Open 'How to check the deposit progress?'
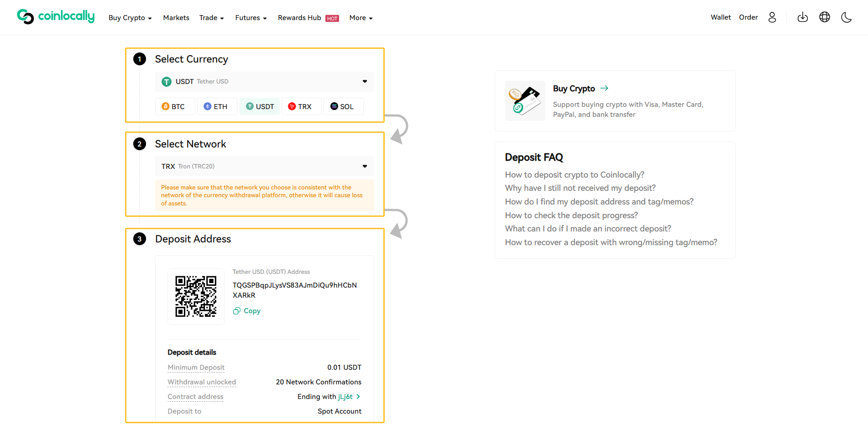The width and height of the screenshot is (868, 441). pos(571,215)
